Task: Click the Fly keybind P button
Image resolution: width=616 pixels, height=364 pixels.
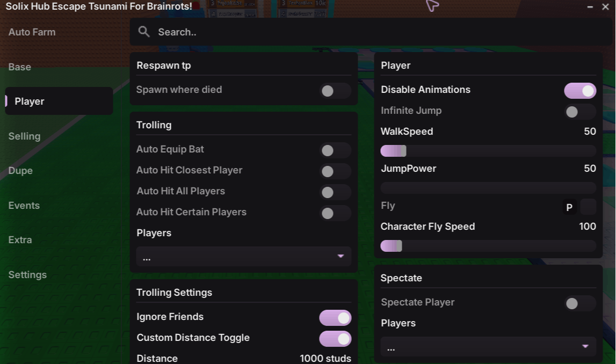Action: [569, 207]
